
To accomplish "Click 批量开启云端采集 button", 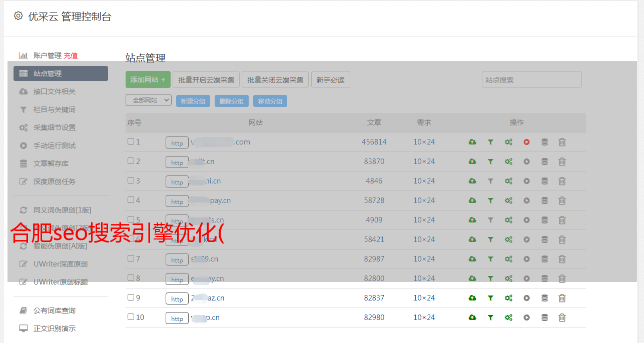I will (206, 79).
